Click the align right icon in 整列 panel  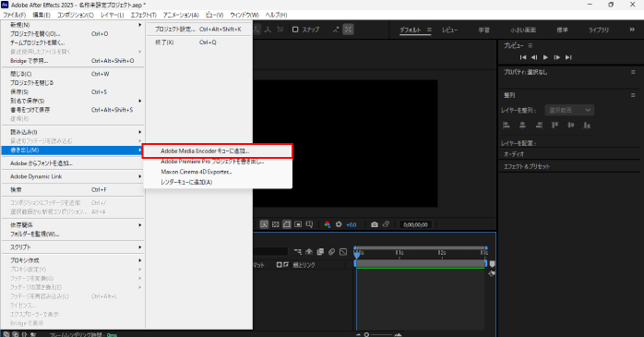(x=539, y=125)
